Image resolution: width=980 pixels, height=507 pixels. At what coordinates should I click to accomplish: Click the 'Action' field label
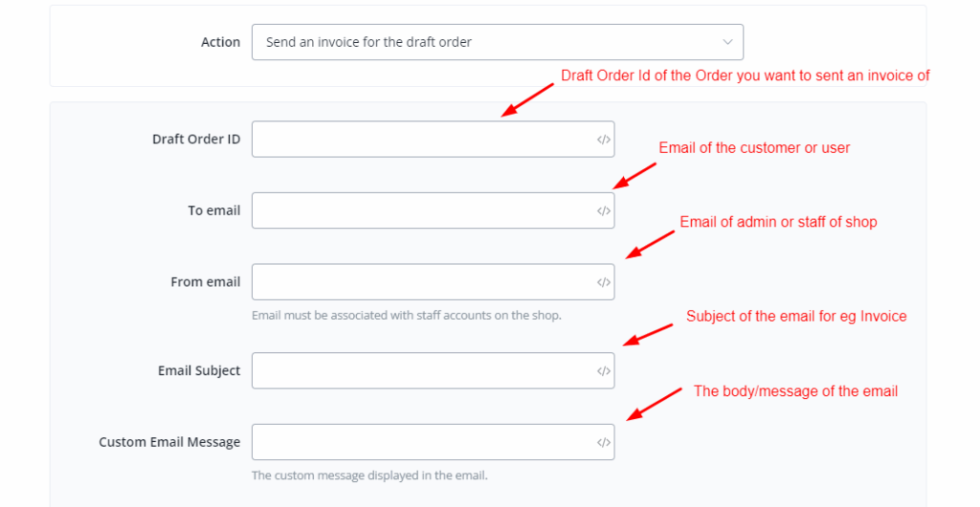pos(220,42)
